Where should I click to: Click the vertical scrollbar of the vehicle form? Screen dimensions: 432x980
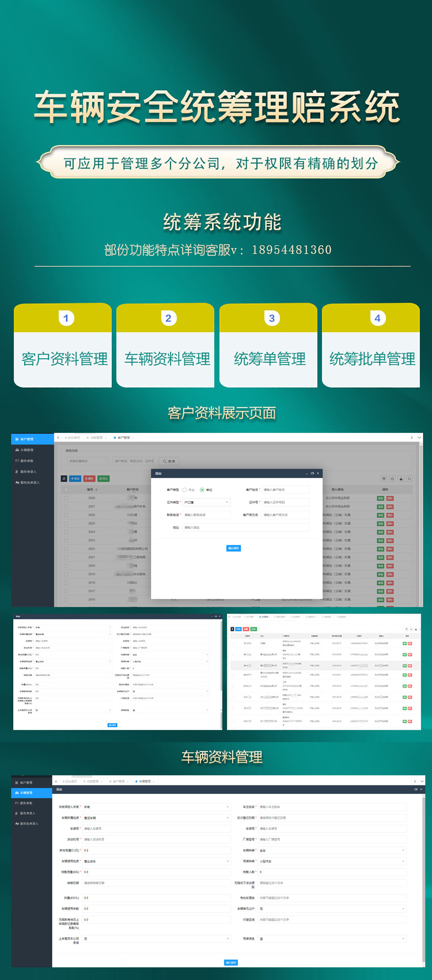423,875
